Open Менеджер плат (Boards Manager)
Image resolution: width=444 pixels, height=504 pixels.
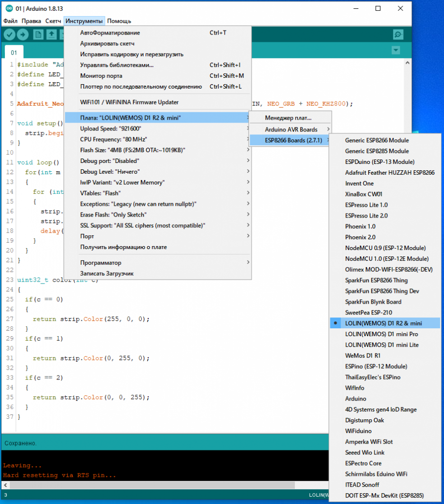click(288, 118)
